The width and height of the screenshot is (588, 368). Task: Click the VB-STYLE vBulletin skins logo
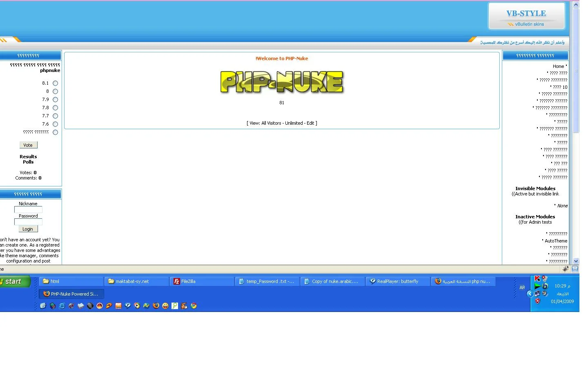pos(526,16)
